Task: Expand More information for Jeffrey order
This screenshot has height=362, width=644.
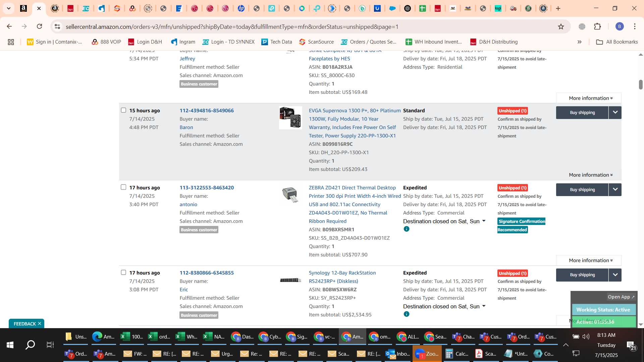Action: 589,98
